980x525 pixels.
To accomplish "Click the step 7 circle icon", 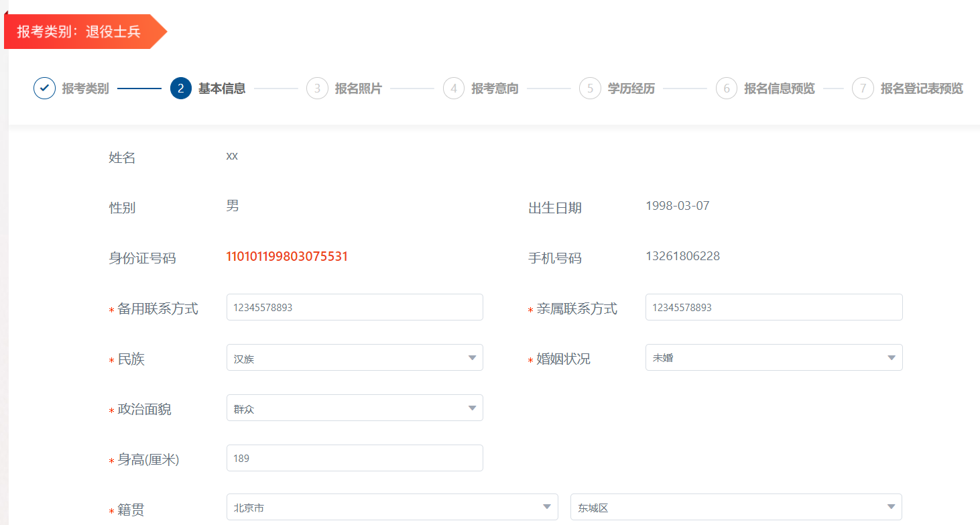I will pos(863,89).
